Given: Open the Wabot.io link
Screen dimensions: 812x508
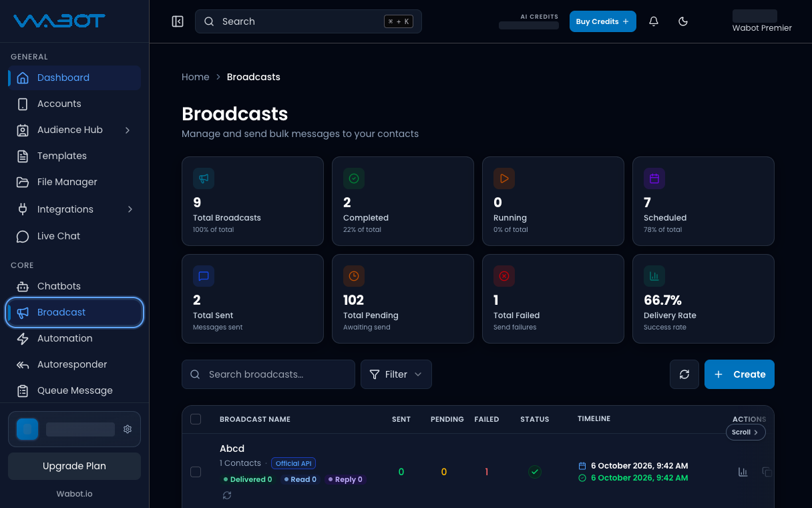Looking at the screenshot, I should pos(74,494).
